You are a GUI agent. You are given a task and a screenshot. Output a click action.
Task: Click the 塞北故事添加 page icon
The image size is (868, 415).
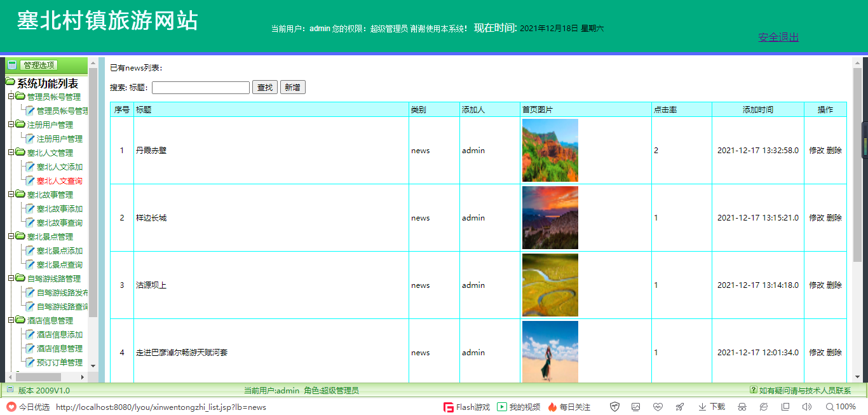[x=30, y=208]
